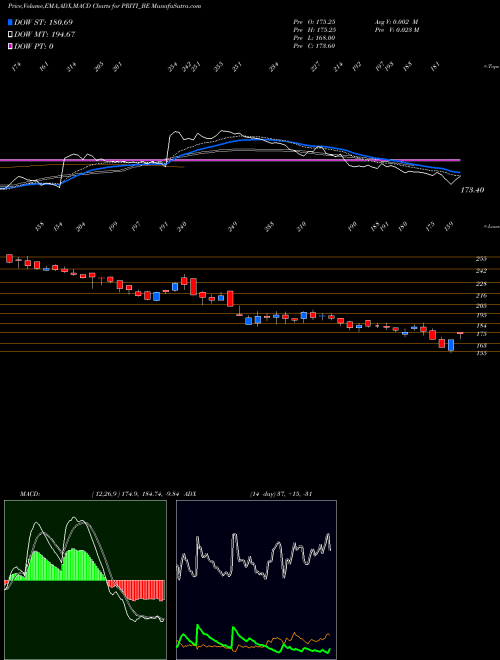Click the 'MACD:' panel label
The width and height of the screenshot is (500, 660).
(29, 494)
